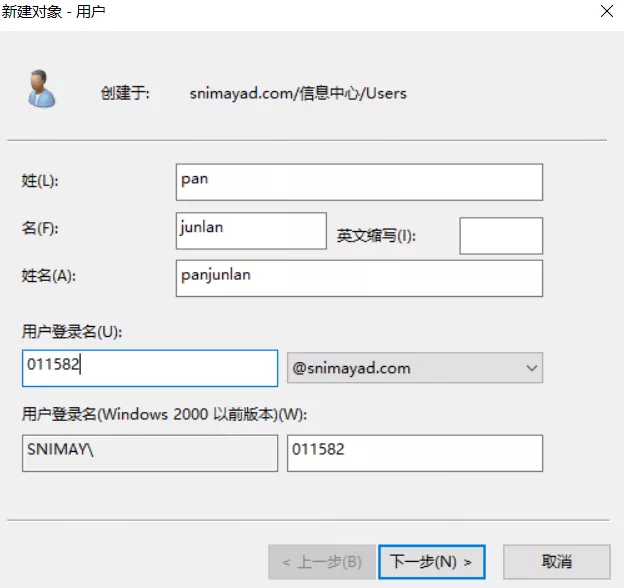The image size is (624, 588).
Task: Click the 姓(L) label
Action: [40, 181]
